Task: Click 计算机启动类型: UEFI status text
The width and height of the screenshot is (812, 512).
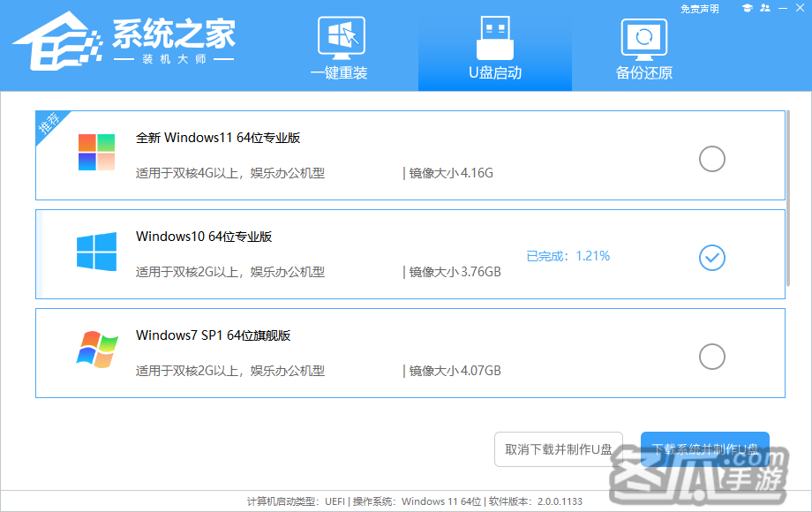Action: [296, 501]
